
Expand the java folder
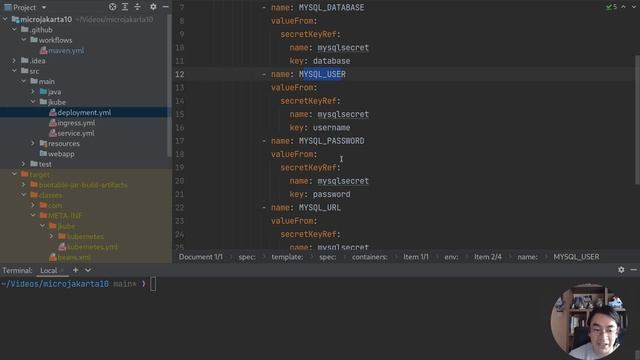tap(33, 91)
